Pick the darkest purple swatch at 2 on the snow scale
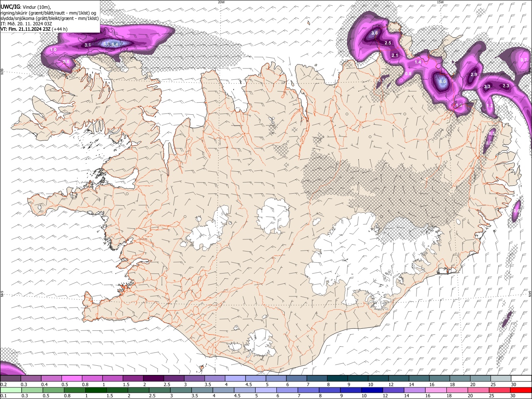This screenshot has height=399, width=532. point(153,378)
